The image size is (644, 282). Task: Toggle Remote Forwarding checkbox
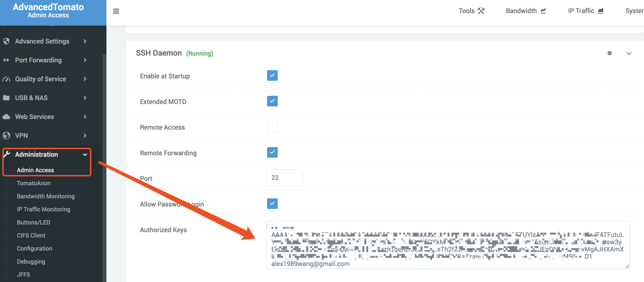[272, 152]
